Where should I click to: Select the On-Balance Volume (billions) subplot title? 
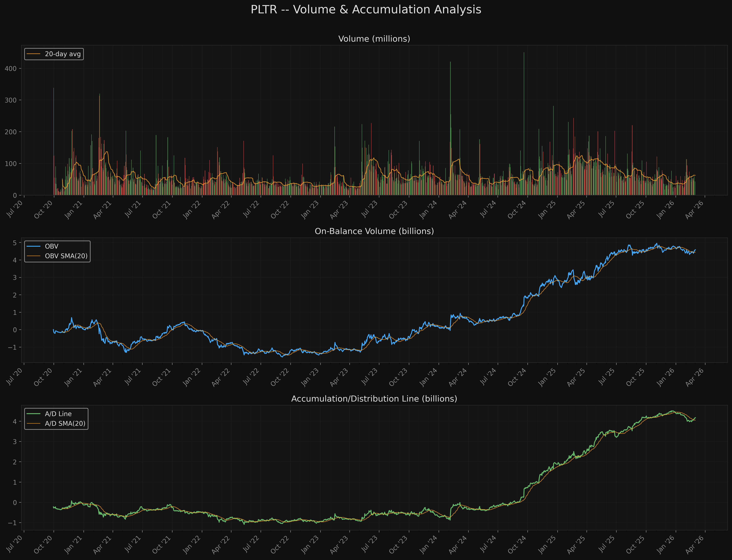374,231
